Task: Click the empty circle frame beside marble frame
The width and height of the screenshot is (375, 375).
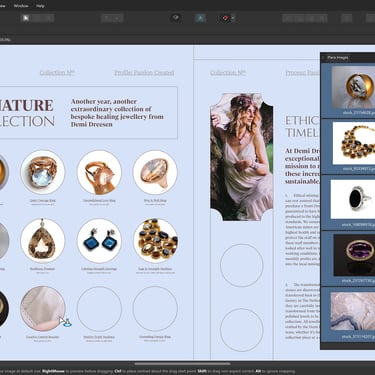Action: coord(99,309)
